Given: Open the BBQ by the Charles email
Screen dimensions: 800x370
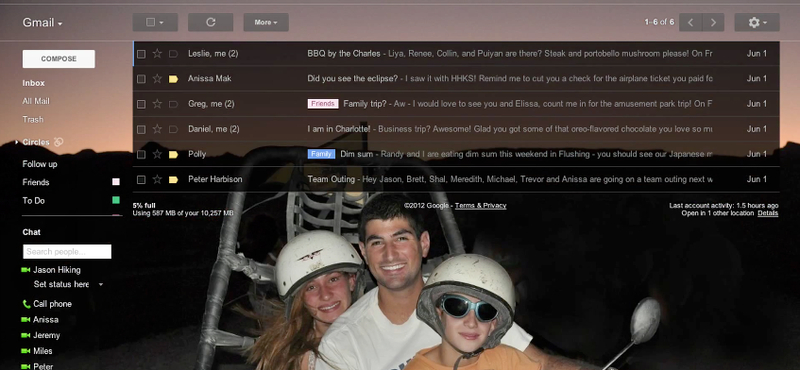Looking at the screenshot, I should pos(344,54).
